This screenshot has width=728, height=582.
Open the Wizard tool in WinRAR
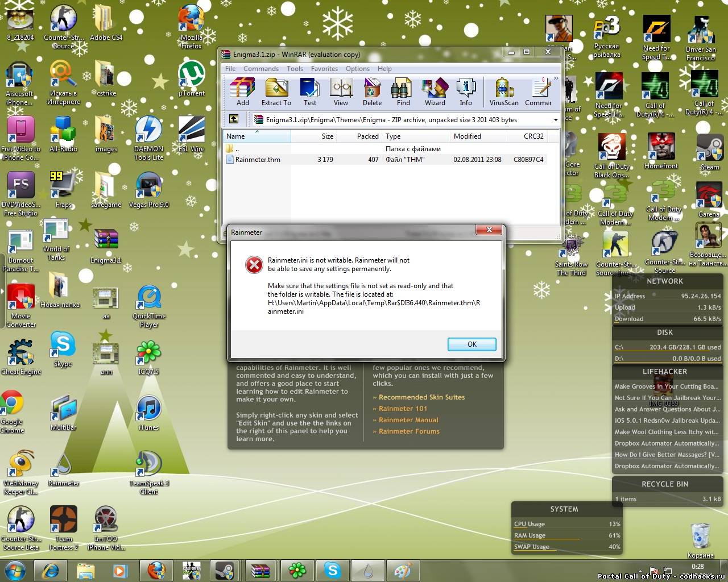435,92
